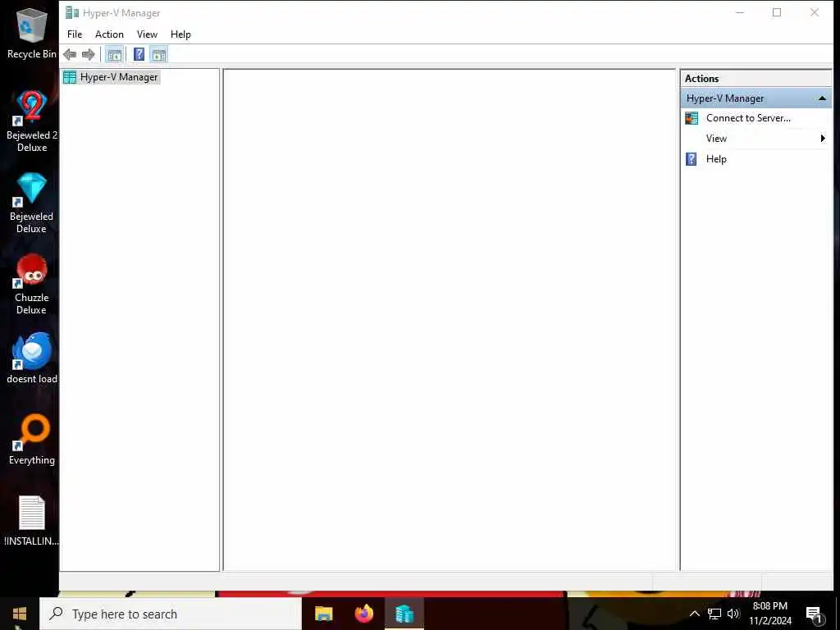Collapse the Hyper-V Manager actions section
The height and width of the screenshot is (630, 840).
pyautogui.click(x=822, y=98)
